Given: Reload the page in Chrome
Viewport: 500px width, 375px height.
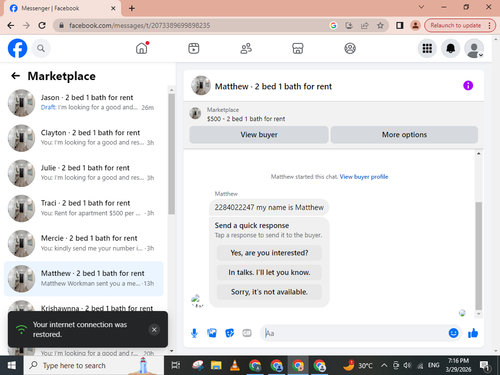Looking at the screenshot, I should [x=42, y=25].
